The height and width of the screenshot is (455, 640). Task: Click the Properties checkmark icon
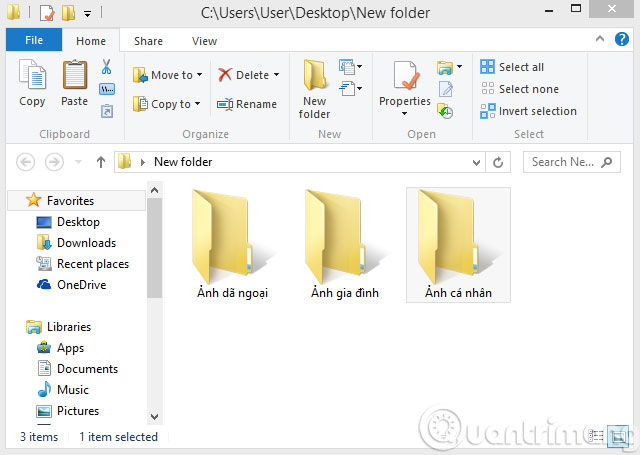coord(405,76)
